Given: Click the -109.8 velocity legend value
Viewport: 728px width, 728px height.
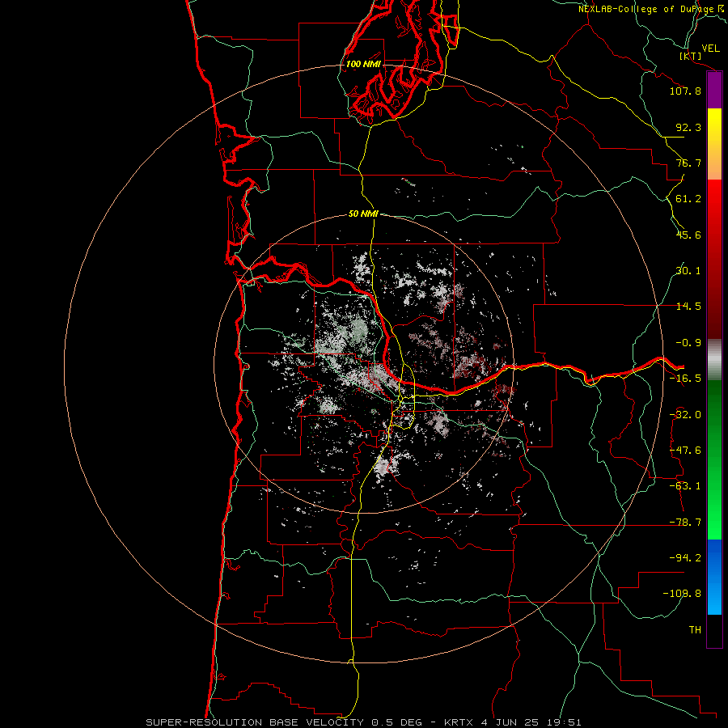Looking at the screenshot, I should tap(682, 594).
